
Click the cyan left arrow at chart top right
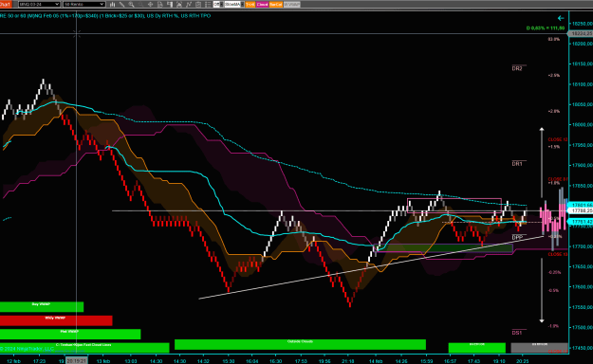(x=561, y=18)
